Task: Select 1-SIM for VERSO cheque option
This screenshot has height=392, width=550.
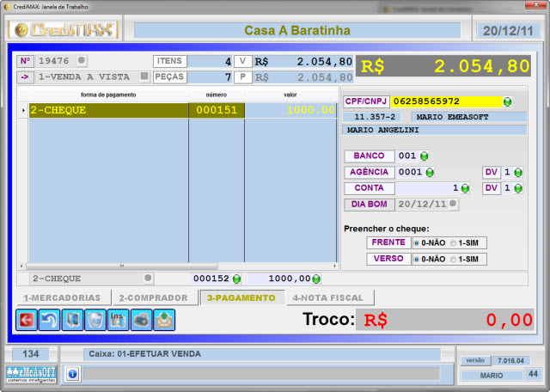Action: click(454, 259)
